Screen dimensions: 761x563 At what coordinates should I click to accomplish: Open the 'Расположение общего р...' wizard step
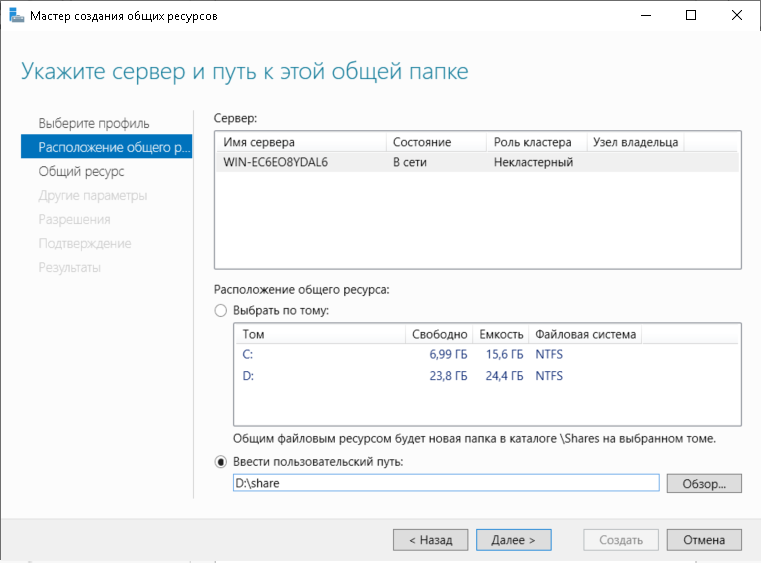click(106, 147)
